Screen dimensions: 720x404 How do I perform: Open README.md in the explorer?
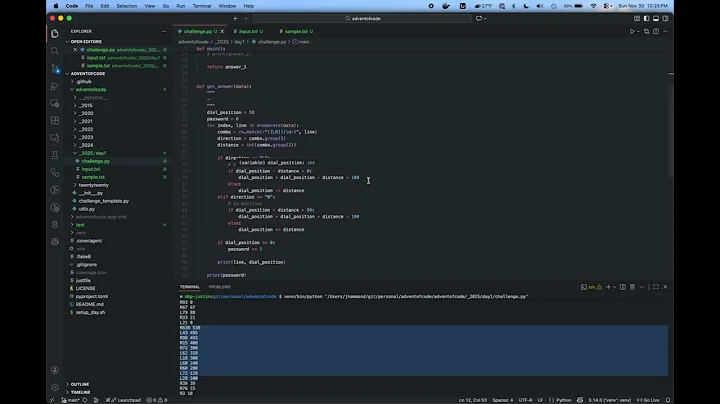[90, 304]
